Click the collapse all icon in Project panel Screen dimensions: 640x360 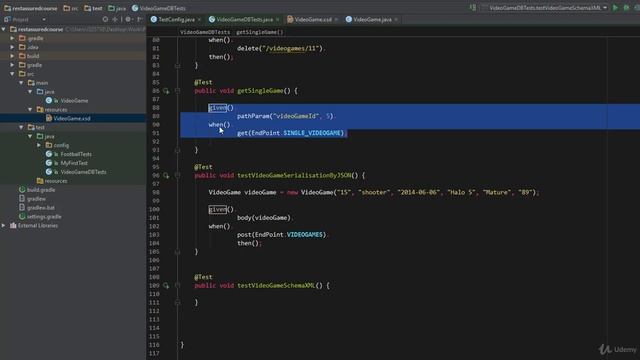coord(115,19)
